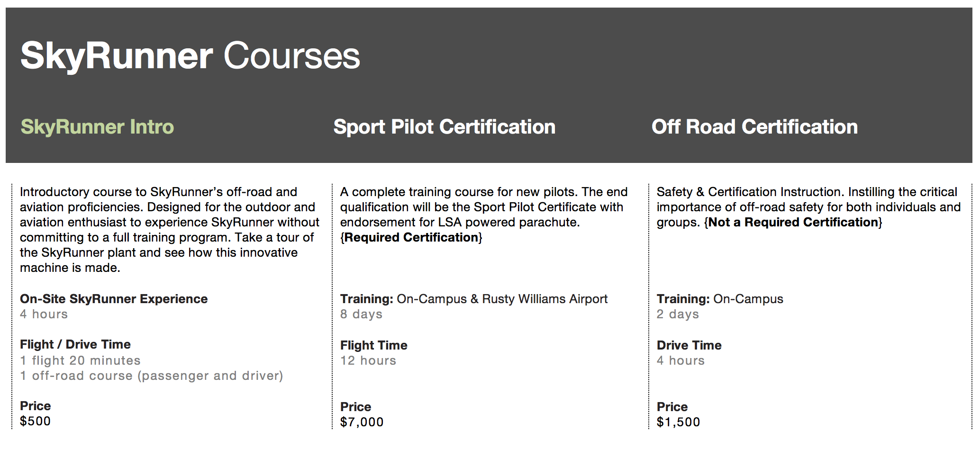Select the Flight / Drive Time label
Image resolution: width=980 pixels, height=467 pixels.
[75, 344]
